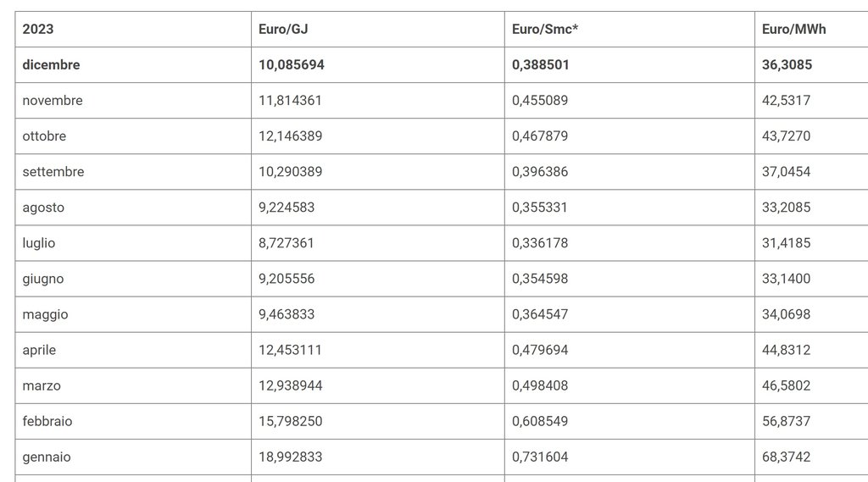The image size is (868, 482).
Task: Click maggio Euro/Smc value 0,364547
Action: pyautogui.click(x=540, y=314)
